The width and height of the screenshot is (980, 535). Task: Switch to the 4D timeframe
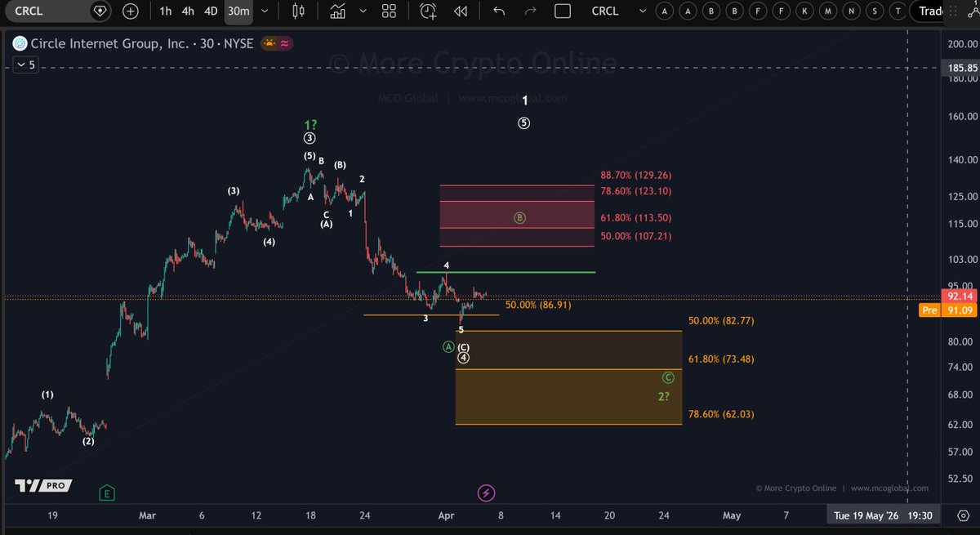tap(211, 11)
